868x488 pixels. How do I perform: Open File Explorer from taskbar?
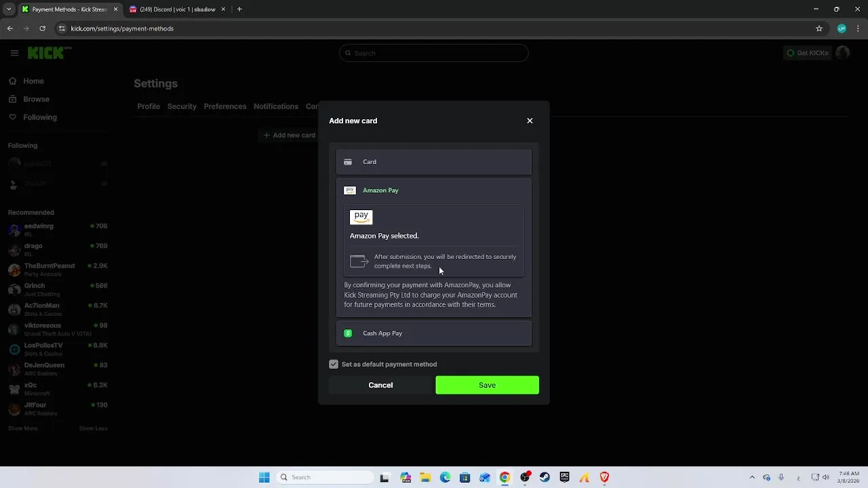tap(425, 477)
